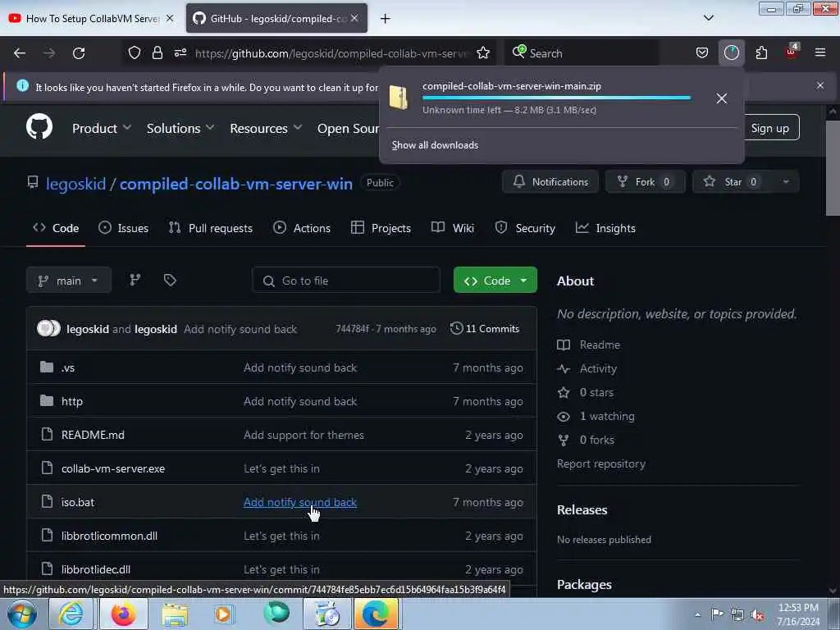Image resolution: width=840 pixels, height=630 pixels.
Task: Launch Internet Explorer from taskbar
Action: tap(71, 614)
